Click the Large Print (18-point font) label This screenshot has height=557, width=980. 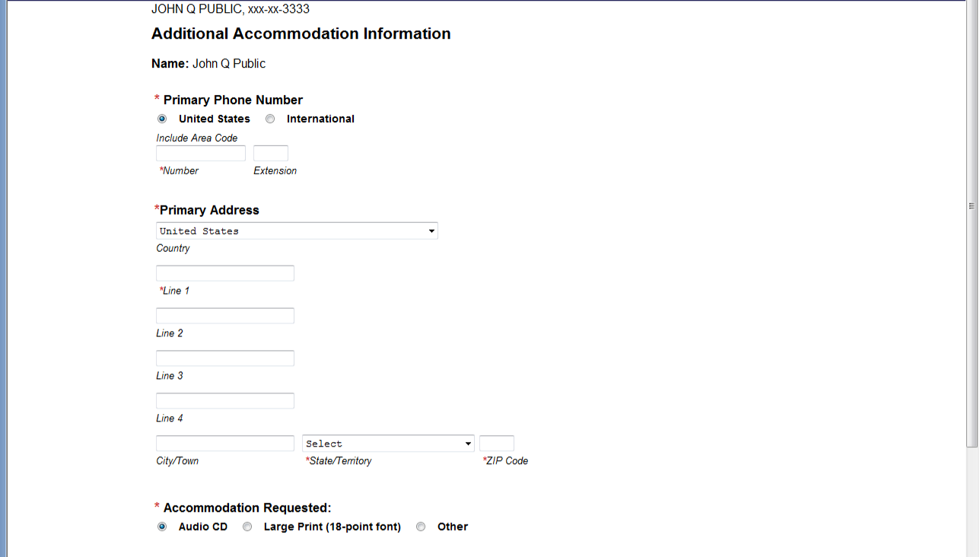tap(332, 527)
